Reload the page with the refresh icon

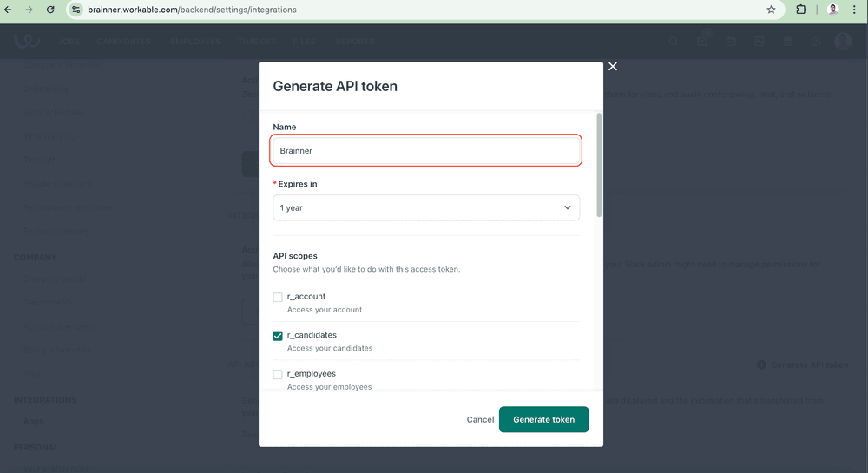50,10
